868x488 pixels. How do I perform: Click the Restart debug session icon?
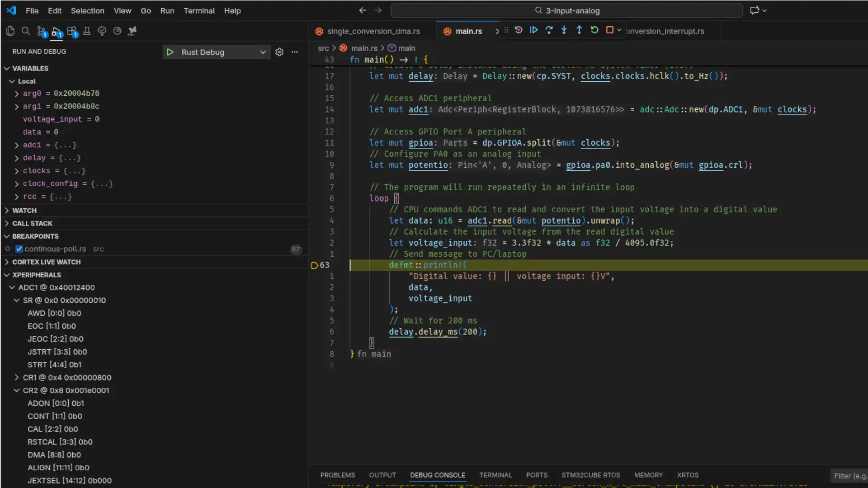click(x=594, y=30)
